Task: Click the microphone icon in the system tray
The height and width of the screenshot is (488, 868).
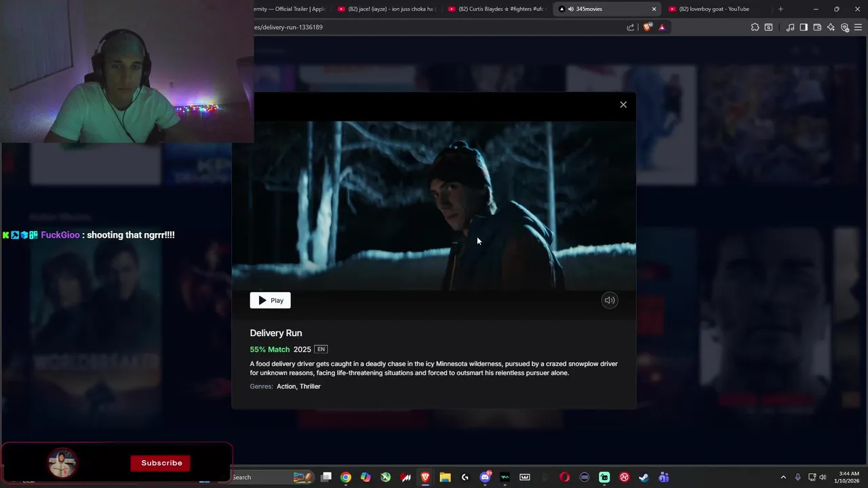Action: [x=797, y=477]
